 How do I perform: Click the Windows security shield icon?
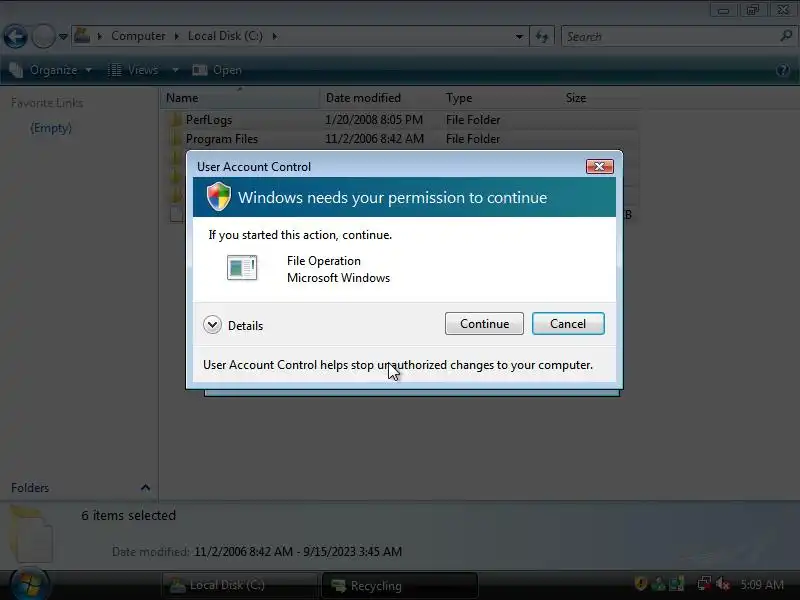(219, 196)
